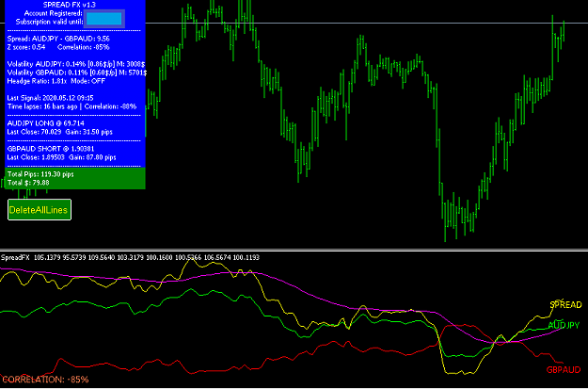Click the 'Total $: 79.88' line
Screen dimensions: 588x389
(28, 183)
